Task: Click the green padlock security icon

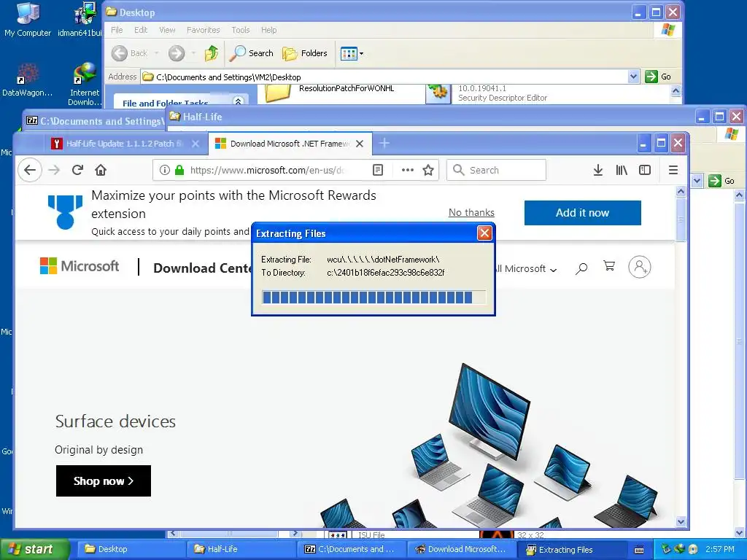Action: tap(179, 170)
